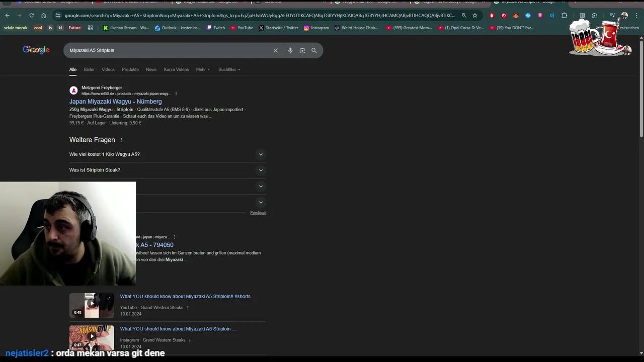Open the 'A5 - 794050' result title

155,245
